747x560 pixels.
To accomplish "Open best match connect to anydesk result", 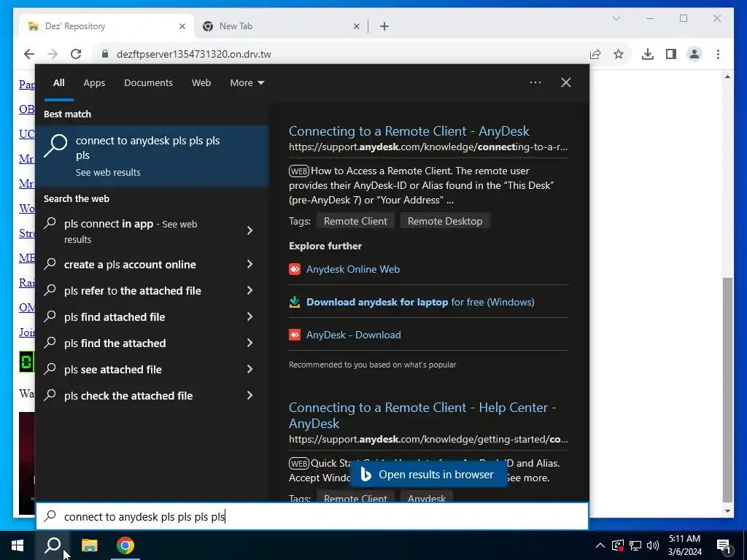I will click(x=152, y=155).
